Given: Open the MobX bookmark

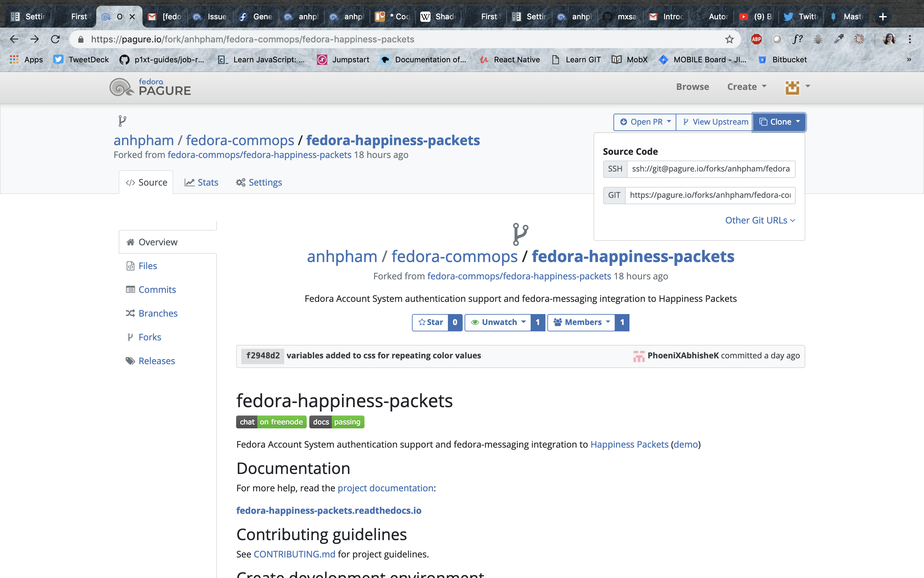Looking at the screenshot, I should pyautogui.click(x=629, y=59).
